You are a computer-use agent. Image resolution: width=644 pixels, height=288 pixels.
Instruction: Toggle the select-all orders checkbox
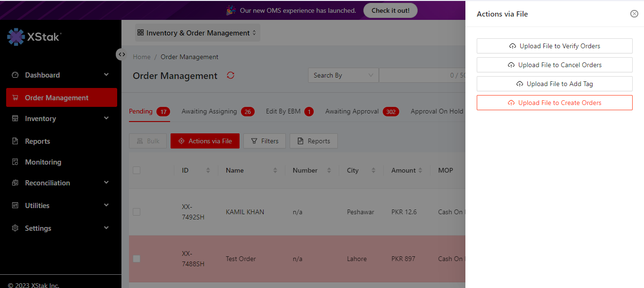tap(137, 170)
